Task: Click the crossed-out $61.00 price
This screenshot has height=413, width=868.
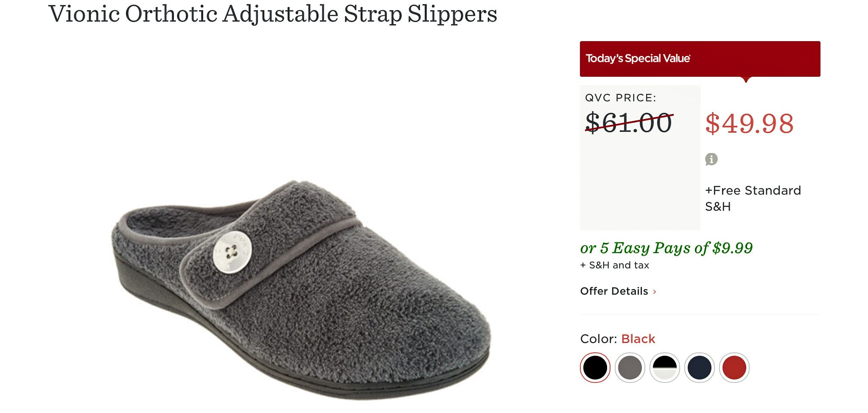Action: tap(629, 123)
